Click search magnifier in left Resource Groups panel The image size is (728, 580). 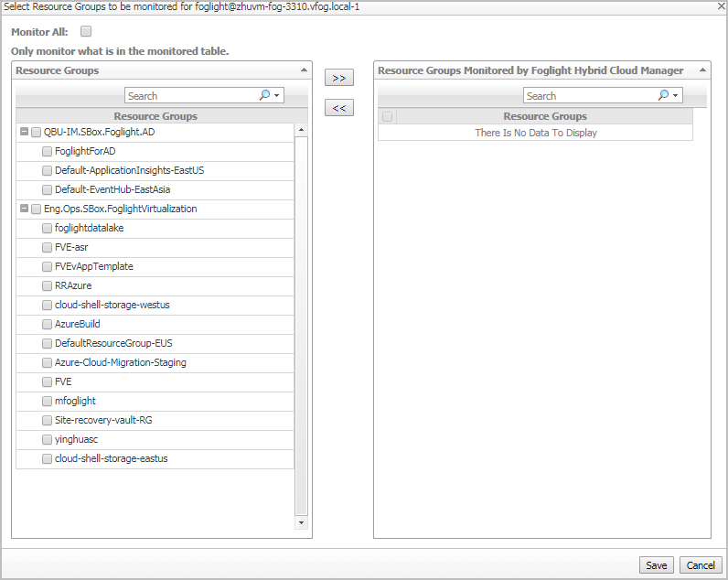tap(264, 95)
